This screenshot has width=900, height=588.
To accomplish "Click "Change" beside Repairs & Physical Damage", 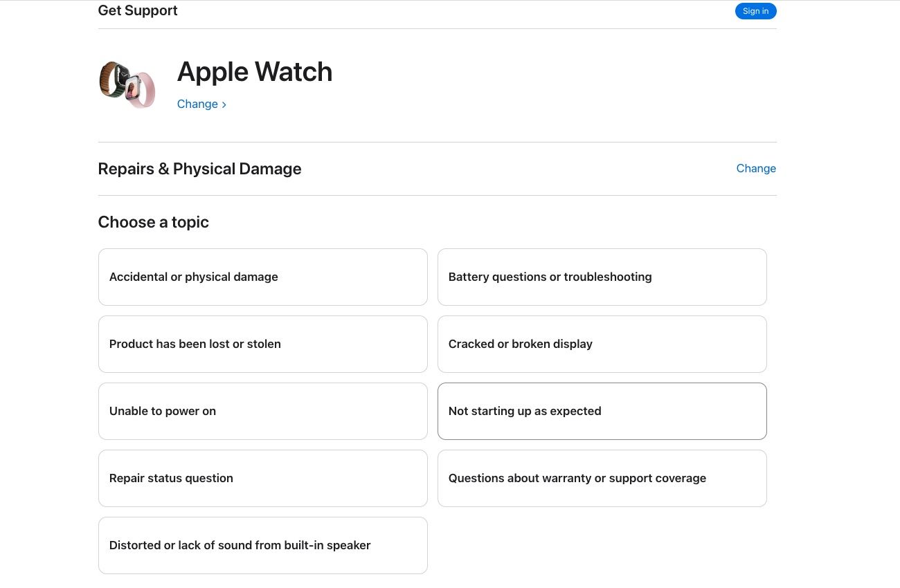I will (x=756, y=168).
